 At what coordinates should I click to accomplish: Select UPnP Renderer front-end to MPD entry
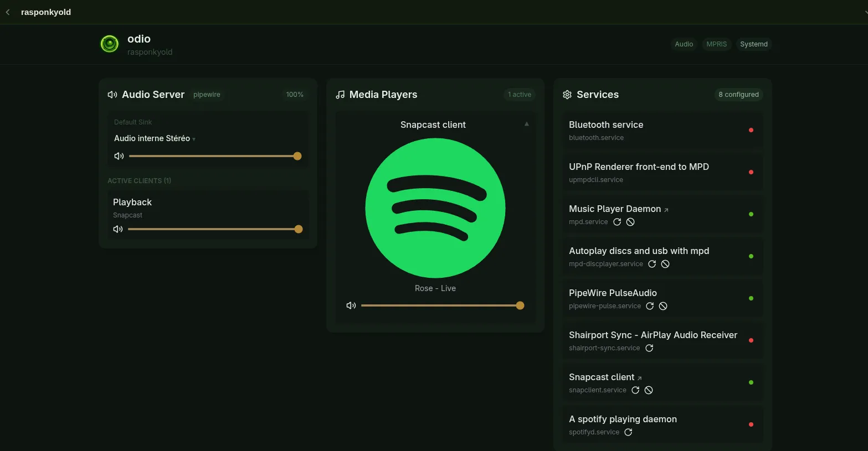[x=663, y=173]
